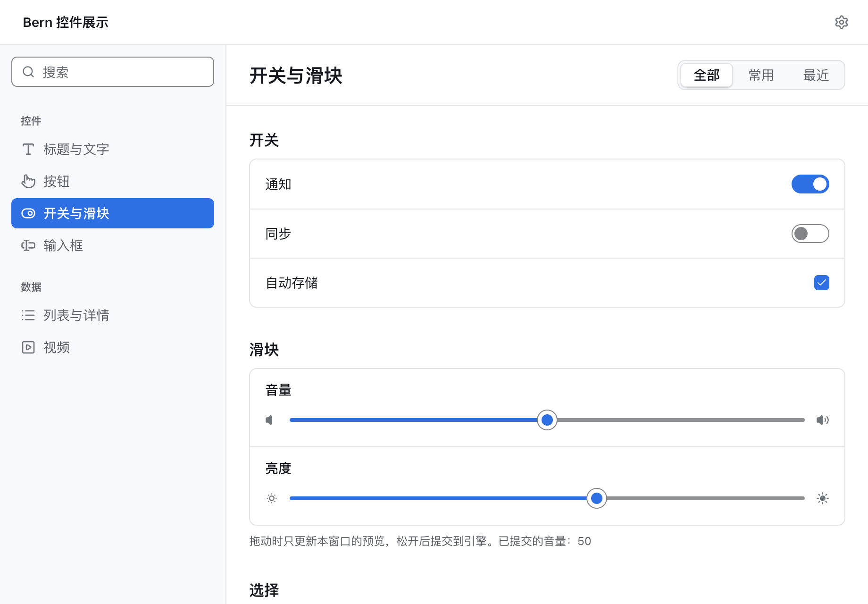Viewport: 868px width, 604px height.
Task: Click the cursor icon beside 输入框
Action: [28, 245]
